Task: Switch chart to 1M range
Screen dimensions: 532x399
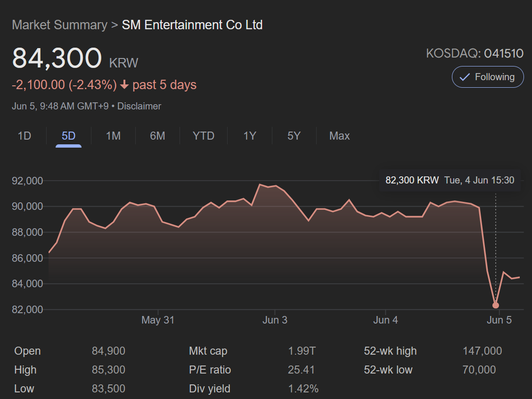Action: pyautogui.click(x=113, y=136)
